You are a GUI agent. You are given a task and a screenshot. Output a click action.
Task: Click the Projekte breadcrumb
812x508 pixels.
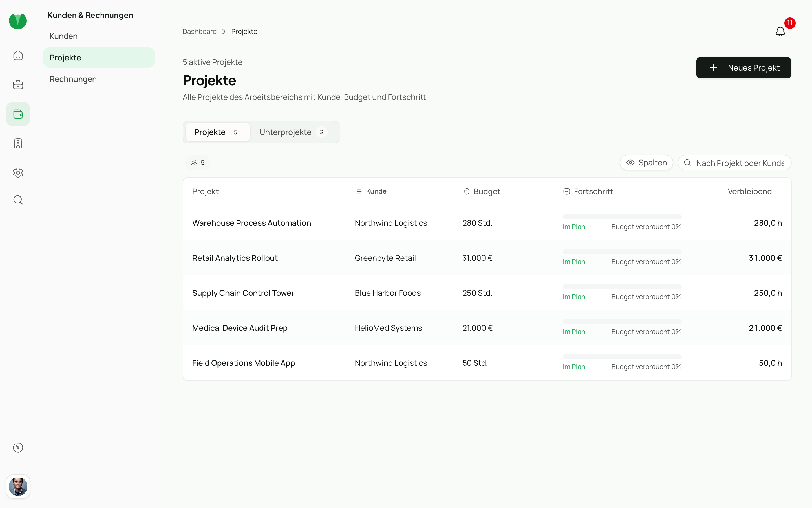pyautogui.click(x=244, y=32)
